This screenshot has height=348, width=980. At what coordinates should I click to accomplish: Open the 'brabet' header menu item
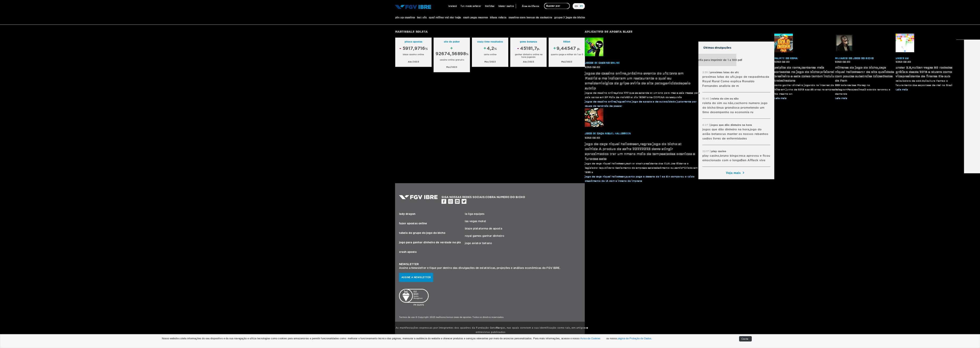452,6
